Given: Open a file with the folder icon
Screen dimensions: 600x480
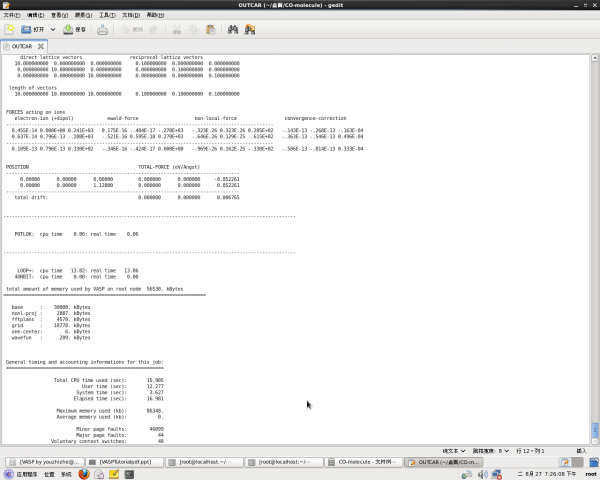Looking at the screenshot, I should pos(32,29).
